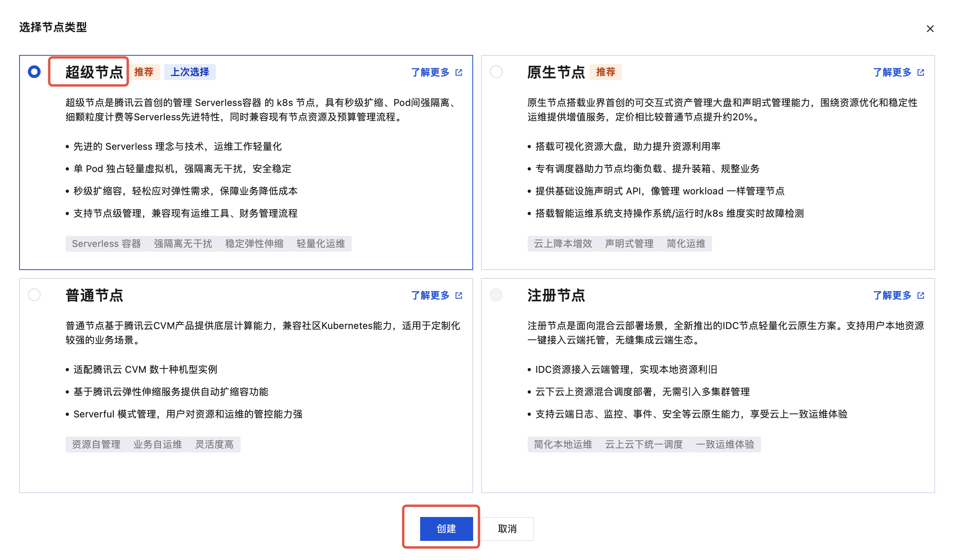
Task: Select the 超级节点 radio button
Action: 34,72
